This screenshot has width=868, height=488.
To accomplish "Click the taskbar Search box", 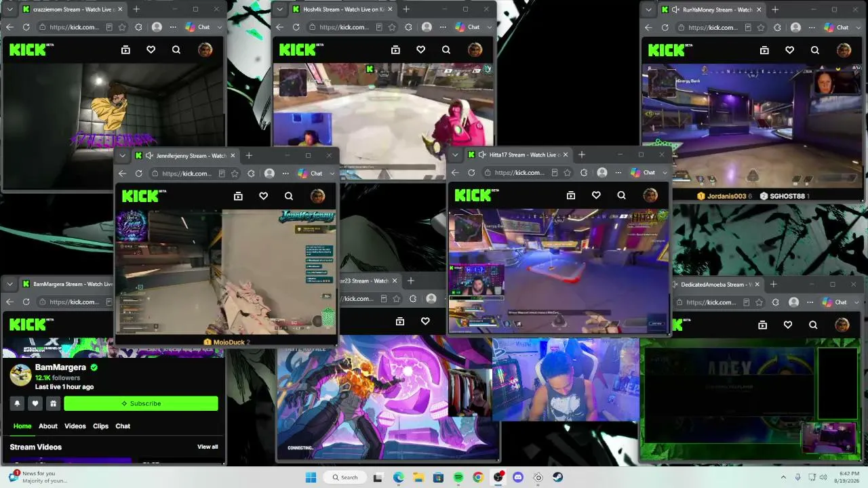I will point(345,477).
